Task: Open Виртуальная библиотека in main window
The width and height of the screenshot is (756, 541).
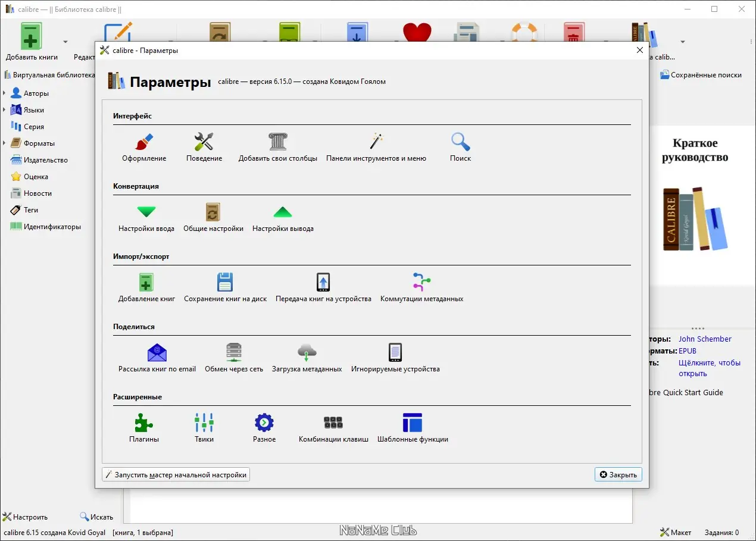Action: [x=49, y=75]
